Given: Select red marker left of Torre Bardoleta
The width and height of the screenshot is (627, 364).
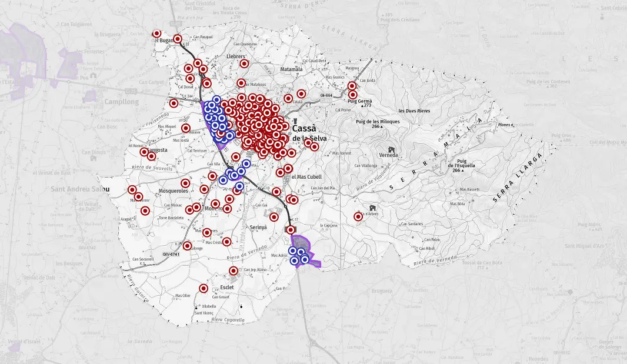Looking at the screenshot, I should coord(145,211).
